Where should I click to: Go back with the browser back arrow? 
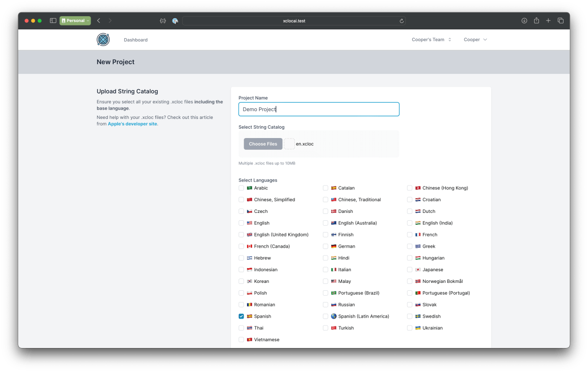coord(98,21)
